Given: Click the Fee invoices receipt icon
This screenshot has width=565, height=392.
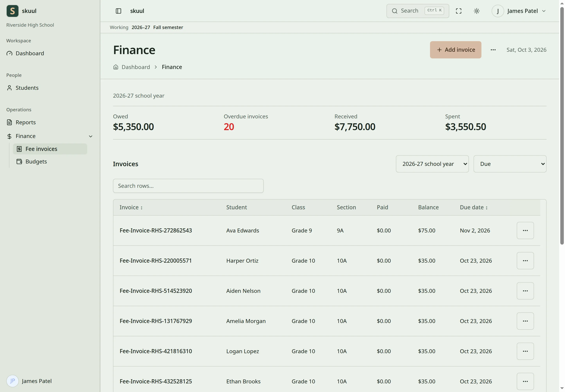Looking at the screenshot, I should (x=19, y=149).
